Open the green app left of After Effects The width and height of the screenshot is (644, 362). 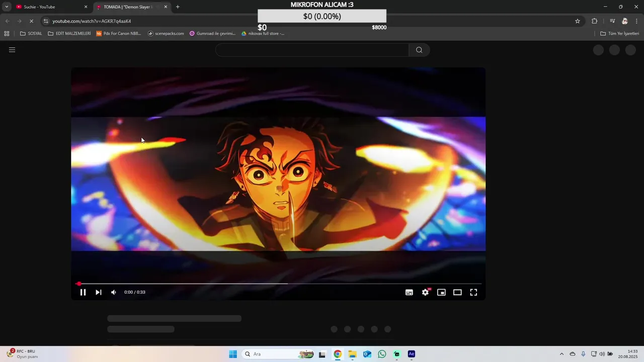coord(397,354)
